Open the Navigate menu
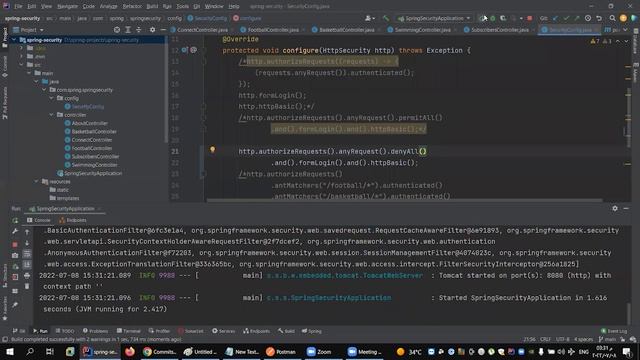The height and width of the screenshot is (360, 640). tap(67, 6)
